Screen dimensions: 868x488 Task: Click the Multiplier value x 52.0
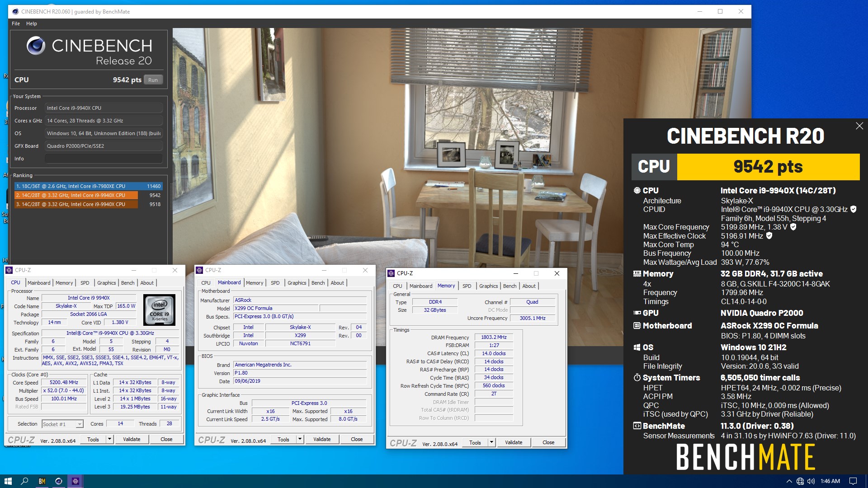click(x=64, y=390)
